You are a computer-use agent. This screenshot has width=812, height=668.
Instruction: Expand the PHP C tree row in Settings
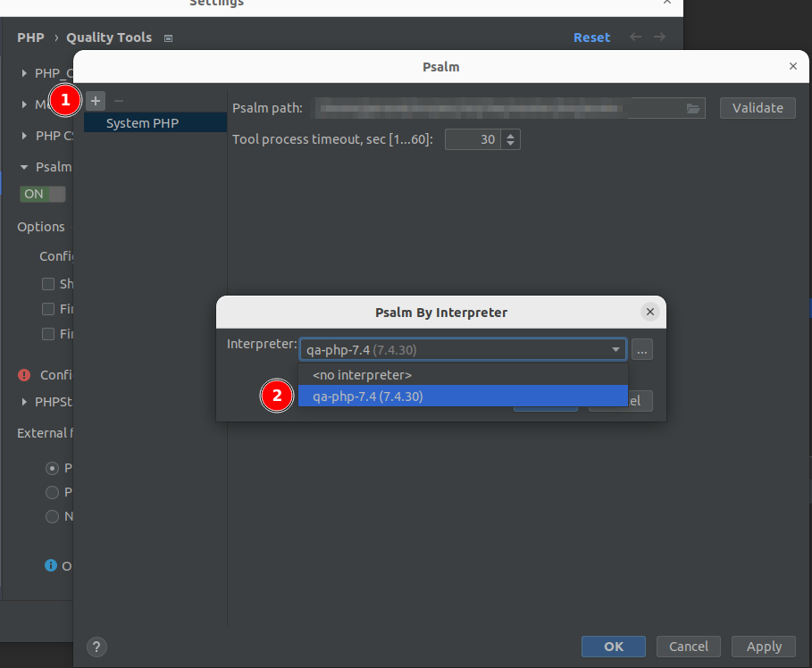(x=24, y=136)
